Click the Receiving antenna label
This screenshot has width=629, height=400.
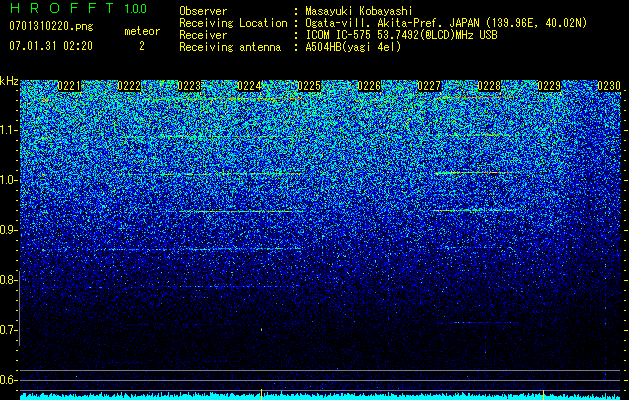[230, 47]
